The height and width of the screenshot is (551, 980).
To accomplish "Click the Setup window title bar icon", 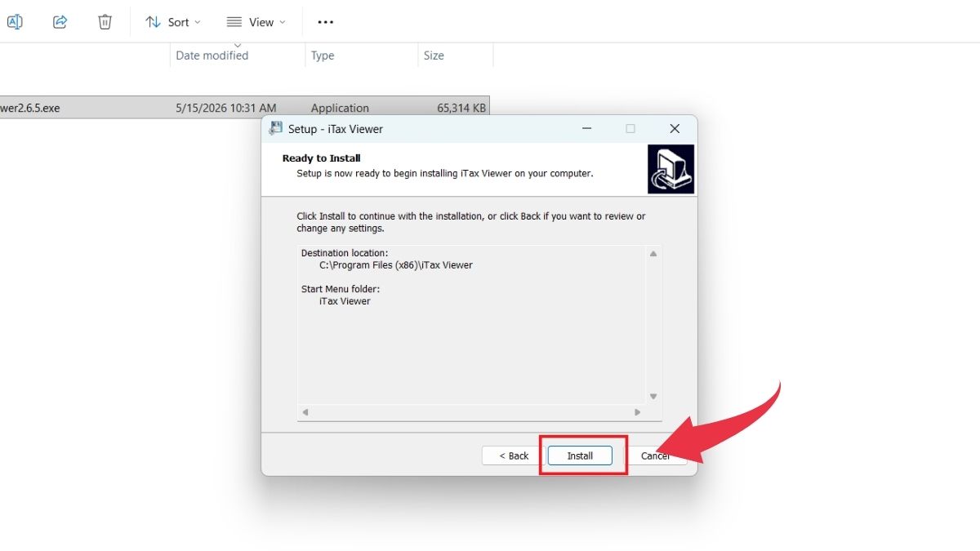I will point(276,128).
